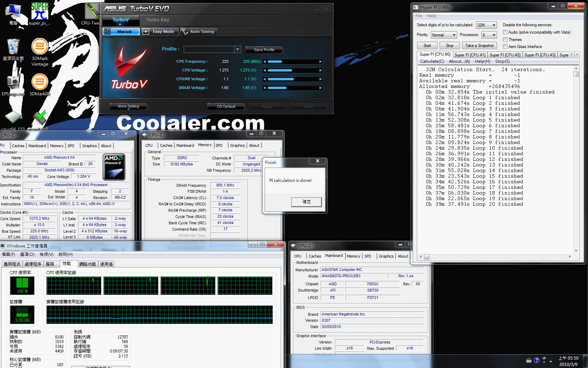Click OS Default button in TurboV
The image size is (588, 368).
tap(226, 107)
